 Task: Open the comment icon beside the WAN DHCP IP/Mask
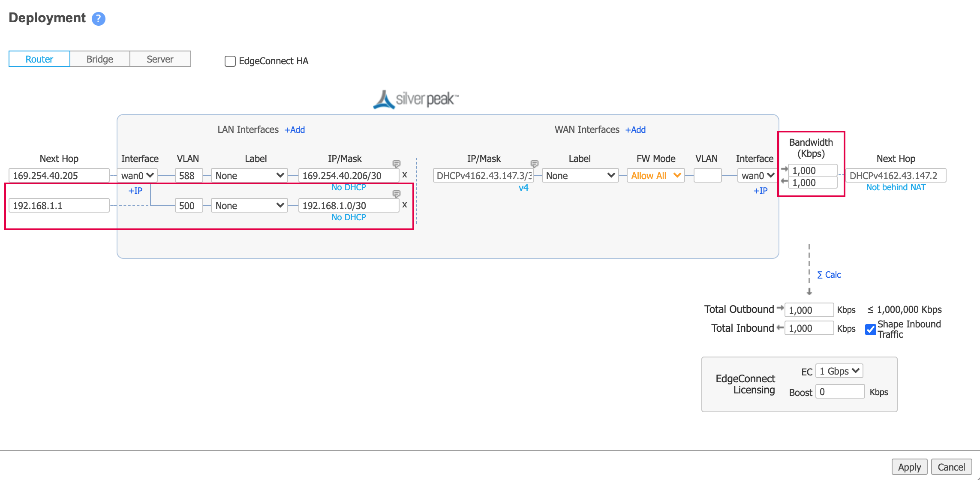(534, 163)
